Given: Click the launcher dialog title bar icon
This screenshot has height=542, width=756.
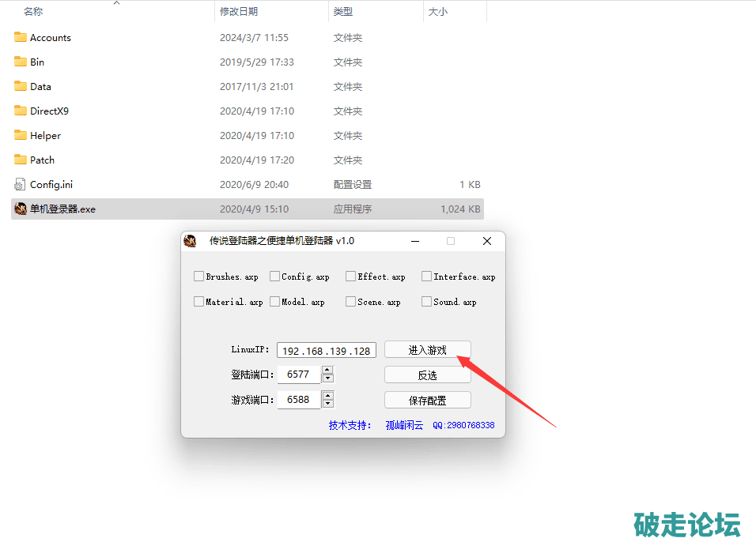Looking at the screenshot, I should click(x=190, y=241).
